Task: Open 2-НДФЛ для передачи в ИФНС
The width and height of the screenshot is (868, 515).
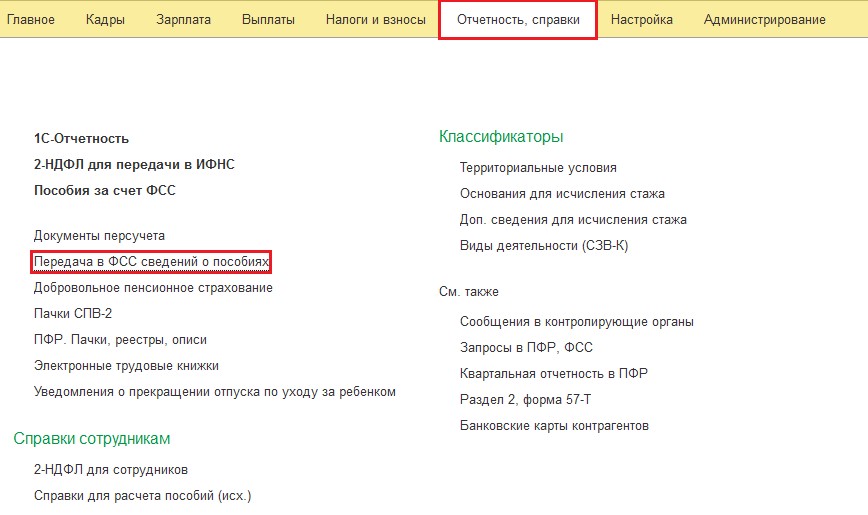Action: pyautogui.click(x=134, y=164)
